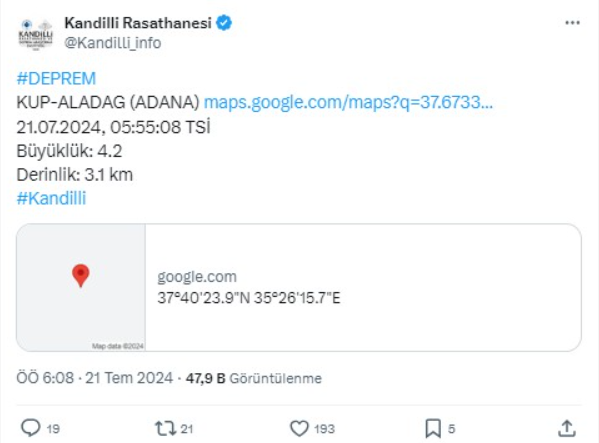Image resolution: width=599 pixels, height=443 pixels.
Task: View the 47,9 B Görüntülenme count
Action: coord(254,378)
